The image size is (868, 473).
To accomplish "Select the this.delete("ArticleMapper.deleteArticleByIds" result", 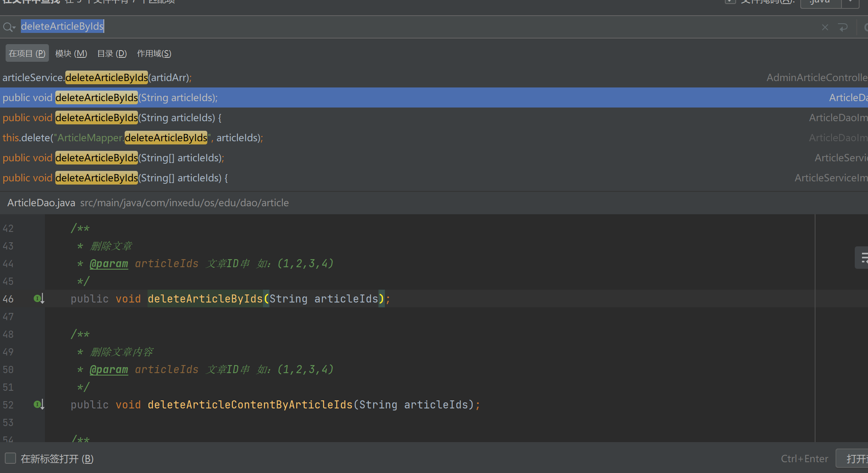I will 434,138.
